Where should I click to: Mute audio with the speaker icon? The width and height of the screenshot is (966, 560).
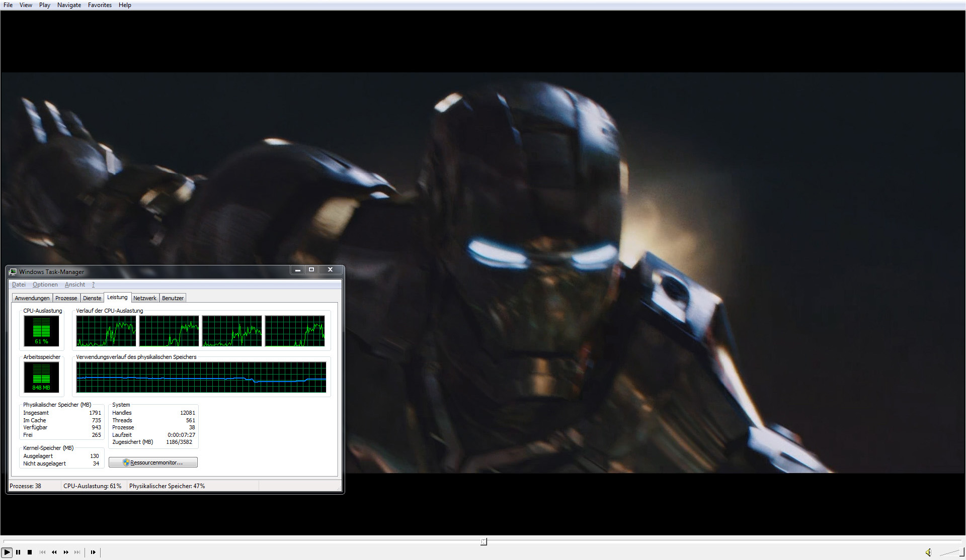[x=928, y=552]
